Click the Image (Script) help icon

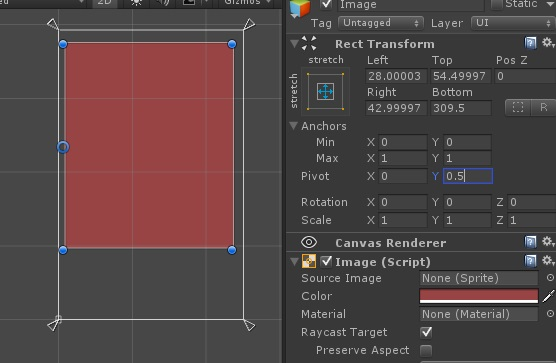coord(530,261)
